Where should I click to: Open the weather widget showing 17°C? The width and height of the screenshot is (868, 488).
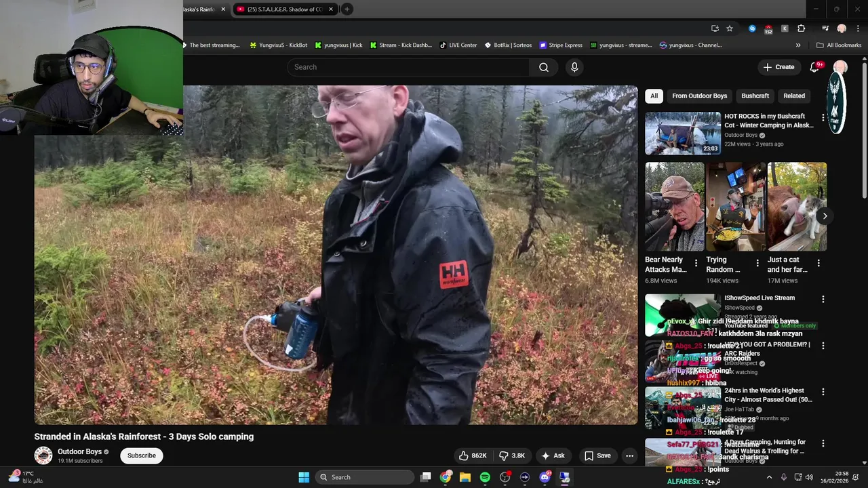(24, 477)
